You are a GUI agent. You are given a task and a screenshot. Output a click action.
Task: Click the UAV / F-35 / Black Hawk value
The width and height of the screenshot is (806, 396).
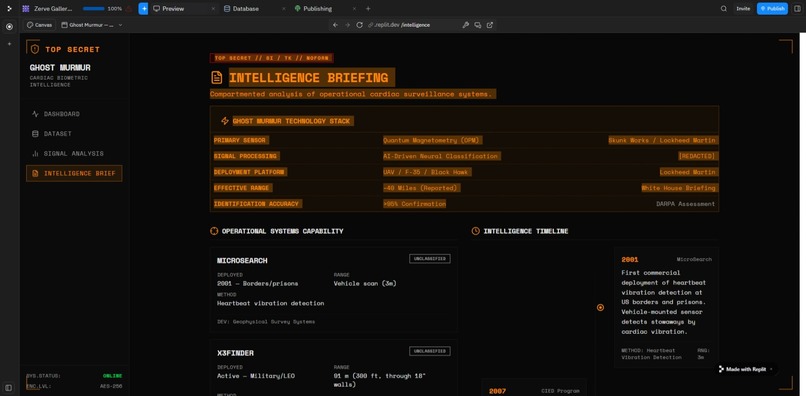coord(426,172)
